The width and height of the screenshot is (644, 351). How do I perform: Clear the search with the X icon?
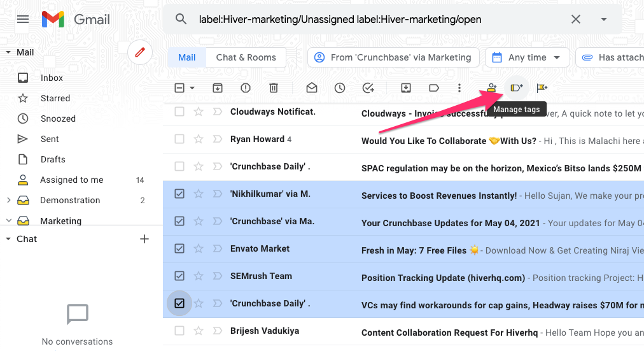[576, 19]
